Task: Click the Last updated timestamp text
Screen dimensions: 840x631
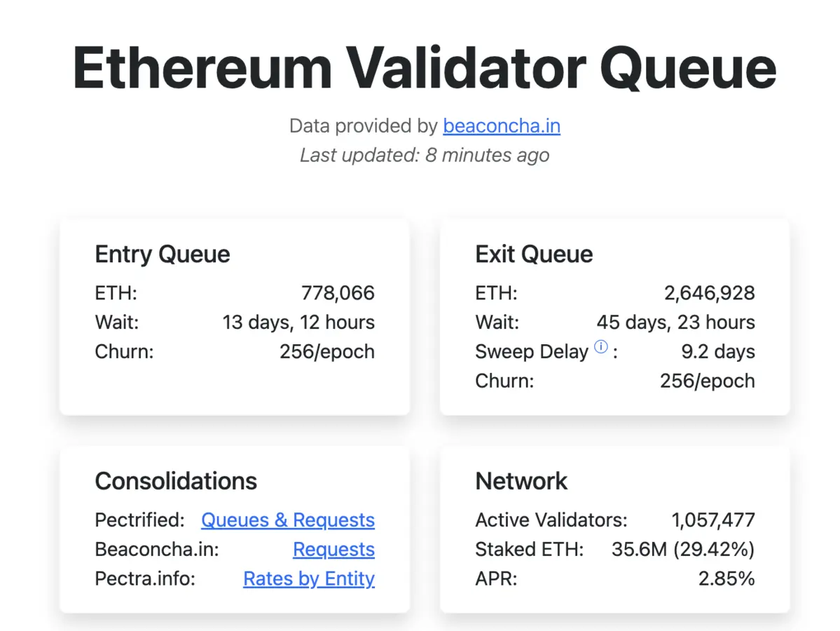Action: pos(425,155)
